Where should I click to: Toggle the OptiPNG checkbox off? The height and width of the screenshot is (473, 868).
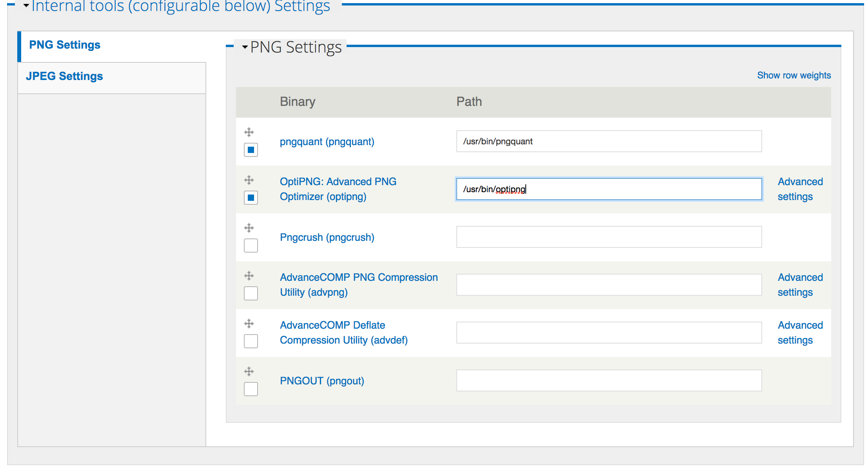coord(251,197)
